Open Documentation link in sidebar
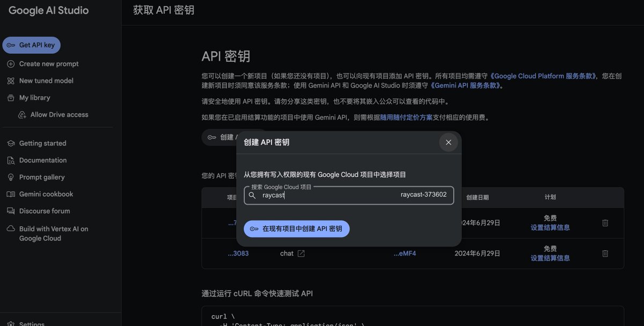644x326 pixels. point(43,161)
